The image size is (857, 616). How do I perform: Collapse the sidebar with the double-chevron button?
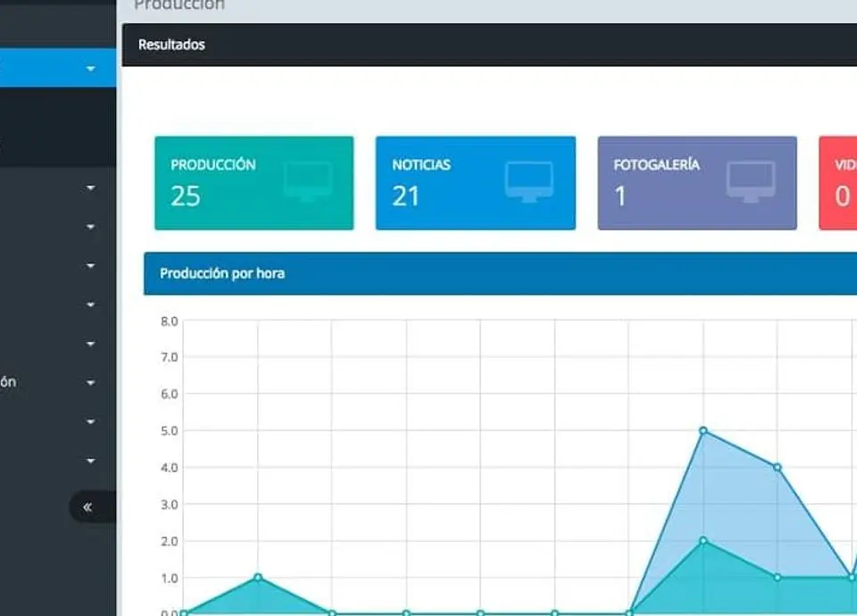(92, 507)
